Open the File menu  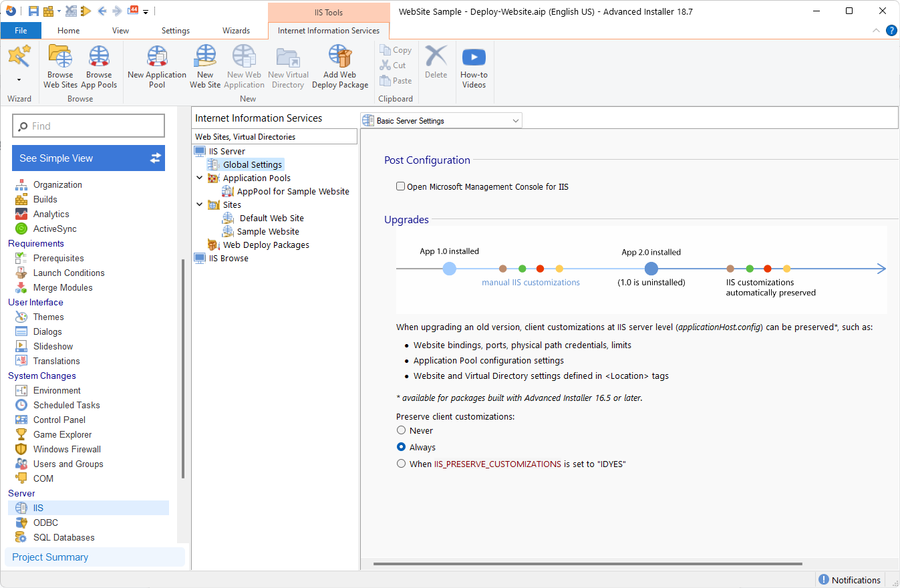click(21, 31)
